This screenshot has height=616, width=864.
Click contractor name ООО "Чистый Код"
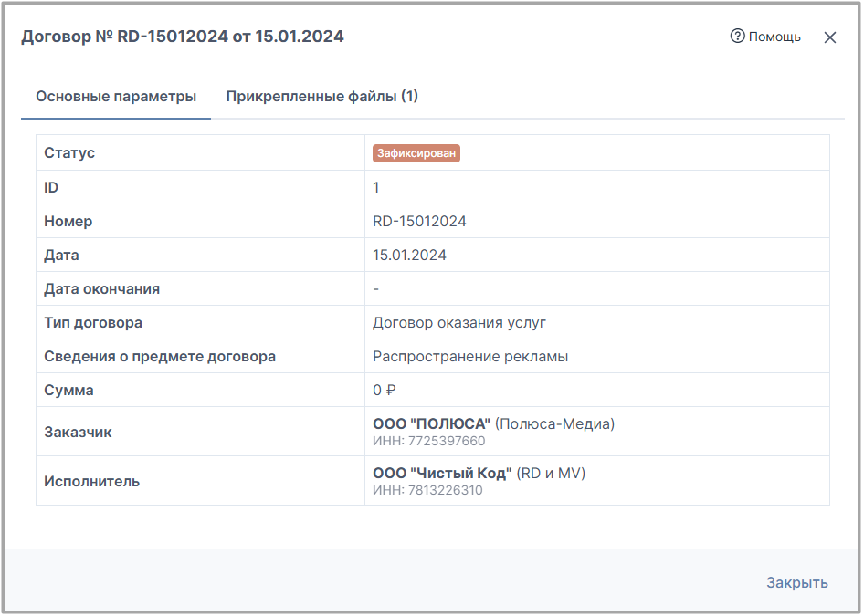tap(442, 473)
